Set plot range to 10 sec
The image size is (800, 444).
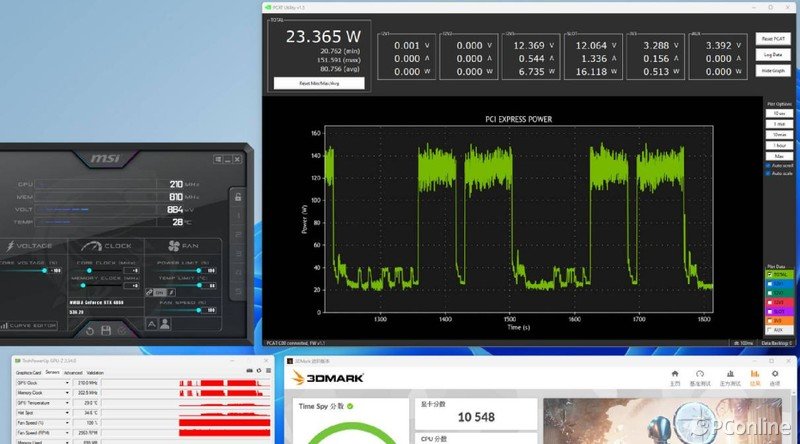tap(779, 113)
